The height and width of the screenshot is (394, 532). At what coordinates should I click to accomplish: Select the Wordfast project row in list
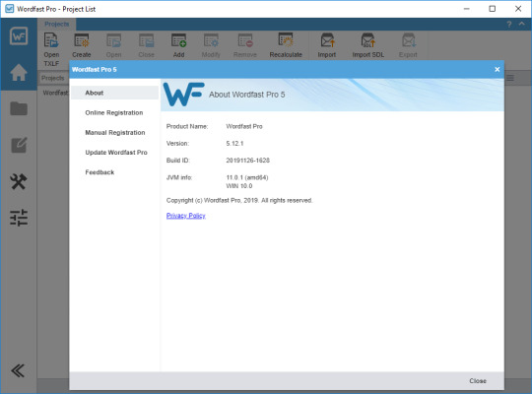[x=55, y=93]
